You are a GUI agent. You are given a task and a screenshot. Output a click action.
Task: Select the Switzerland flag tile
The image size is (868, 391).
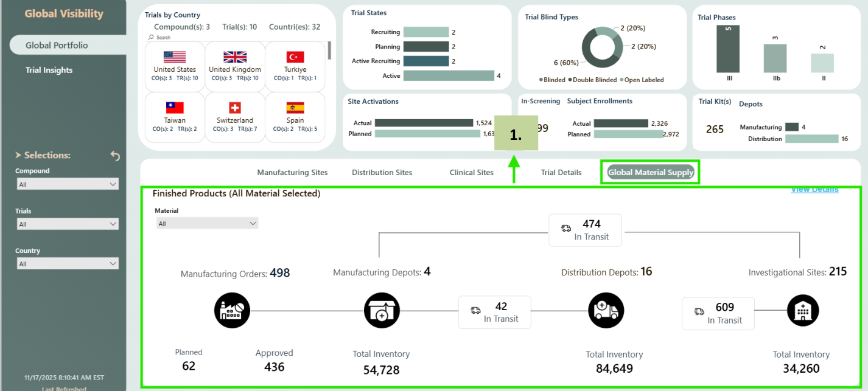[235, 116]
